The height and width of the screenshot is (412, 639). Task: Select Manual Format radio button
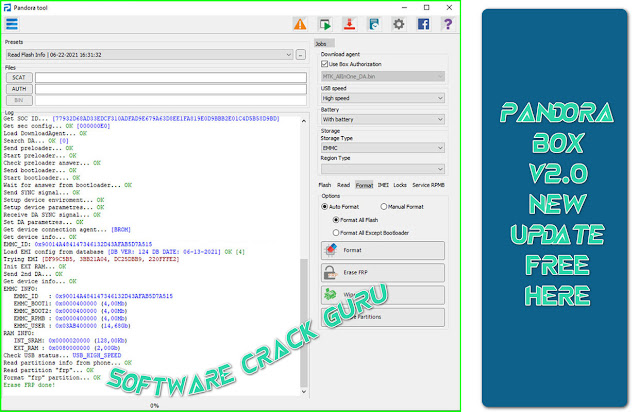tap(383, 207)
